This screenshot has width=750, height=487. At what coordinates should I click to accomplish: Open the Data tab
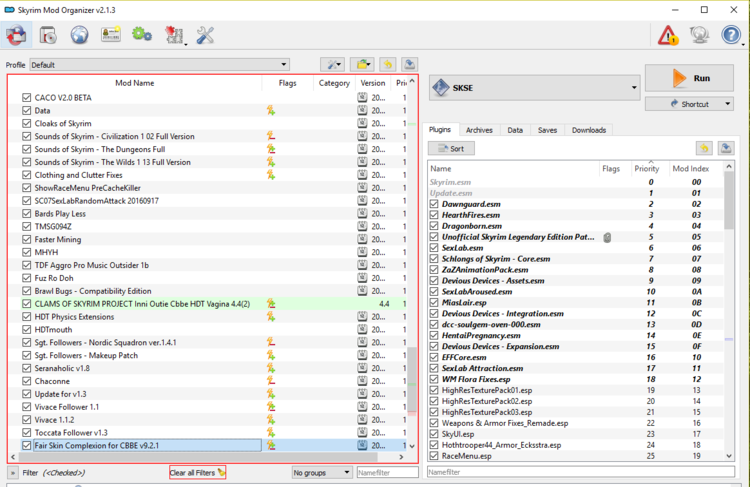tap(515, 130)
